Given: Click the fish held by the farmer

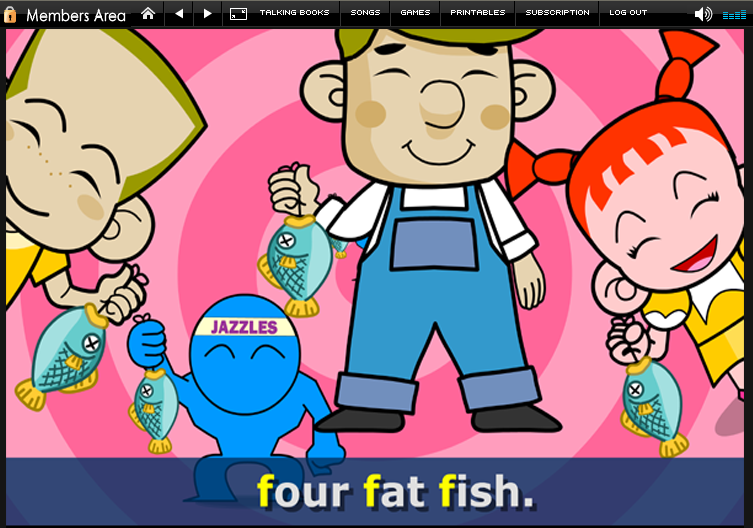Looking at the screenshot, I should 297,265.
